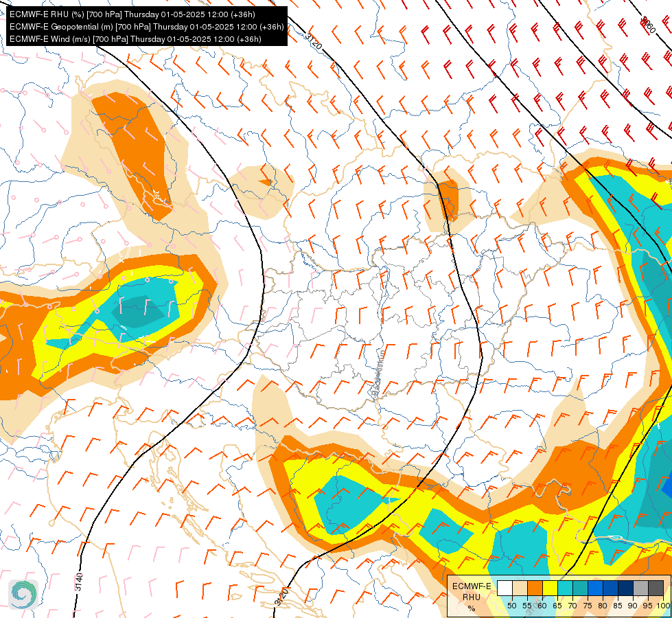The width and height of the screenshot is (672, 618).
Task: Click the legend title ECMWF-E
Action: pos(472,586)
